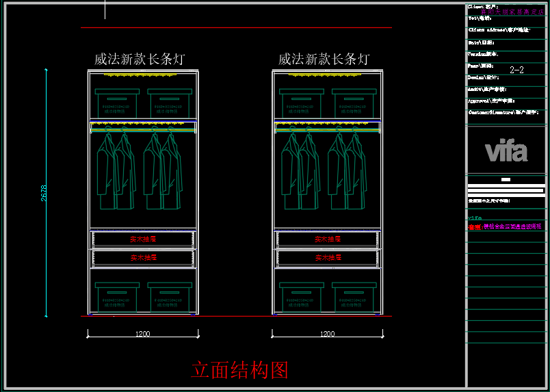Select right wardrobe's 威法新款长条灯 label
This screenshot has width=550, height=392.
pyautogui.click(x=324, y=60)
